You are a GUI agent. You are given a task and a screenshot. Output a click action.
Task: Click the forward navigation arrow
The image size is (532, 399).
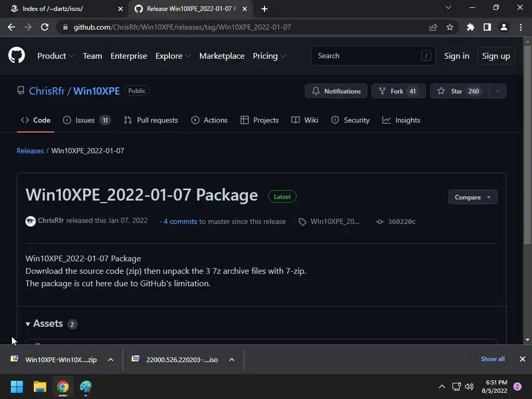tap(28, 27)
